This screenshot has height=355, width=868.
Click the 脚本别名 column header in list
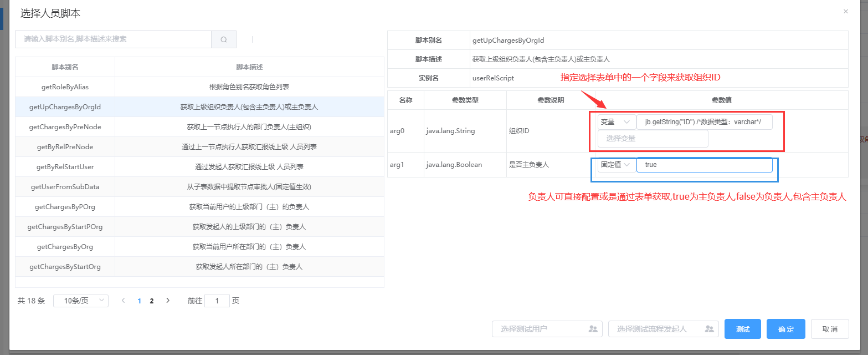click(x=65, y=67)
